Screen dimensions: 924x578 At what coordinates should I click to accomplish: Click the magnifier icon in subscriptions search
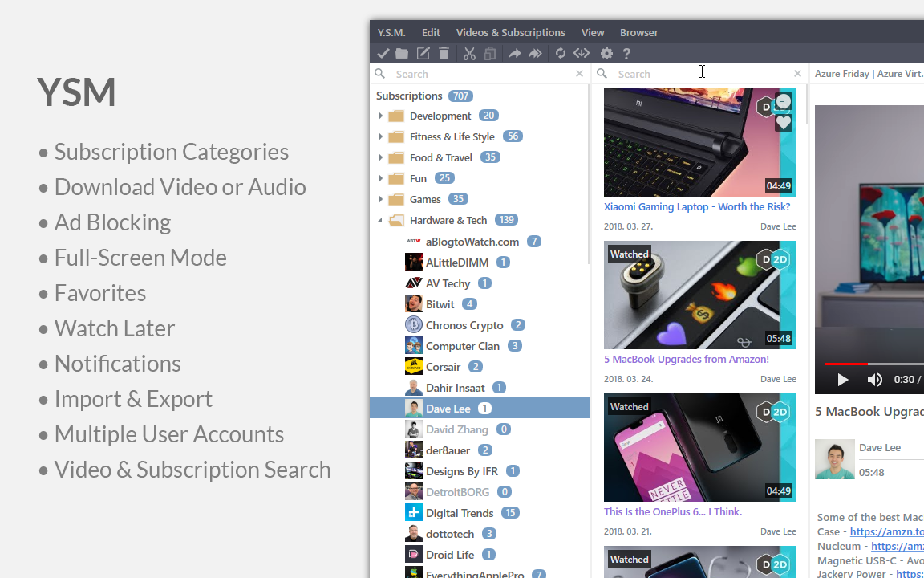[380, 74]
